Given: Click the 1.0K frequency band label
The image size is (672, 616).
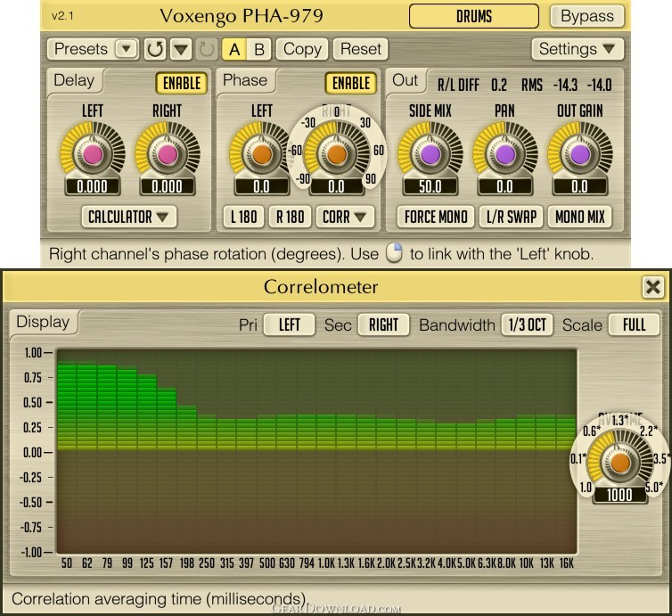Looking at the screenshot, I should pos(326,563).
